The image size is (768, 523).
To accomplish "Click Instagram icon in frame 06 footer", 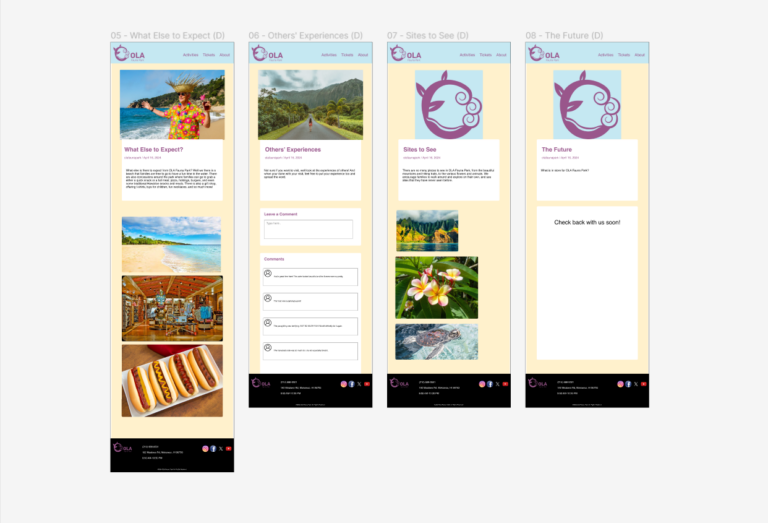I will (x=343, y=384).
